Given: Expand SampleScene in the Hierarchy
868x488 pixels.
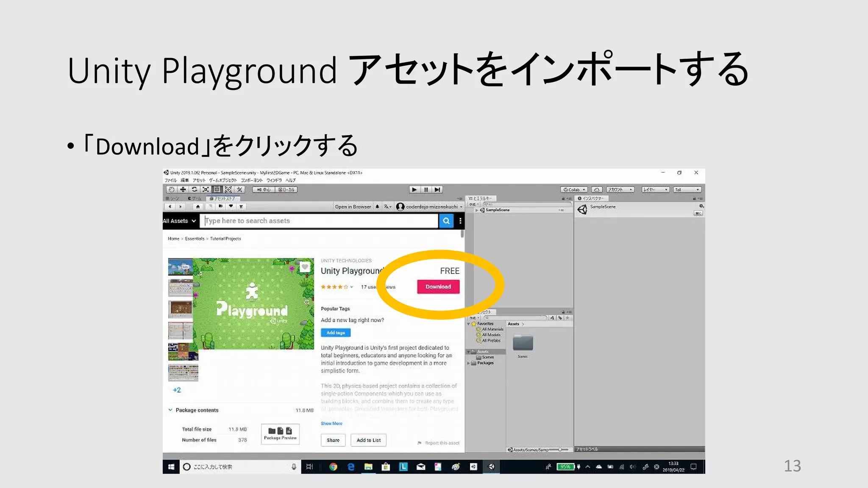Looking at the screenshot, I should point(477,210).
